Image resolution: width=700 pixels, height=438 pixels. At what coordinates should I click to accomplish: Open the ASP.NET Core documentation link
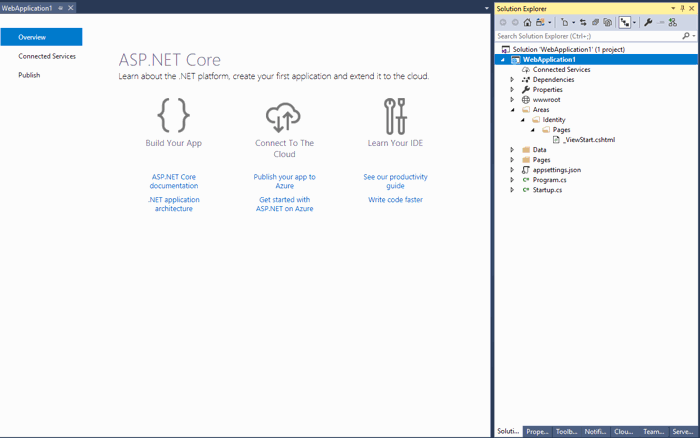click(x=174, y=181)
